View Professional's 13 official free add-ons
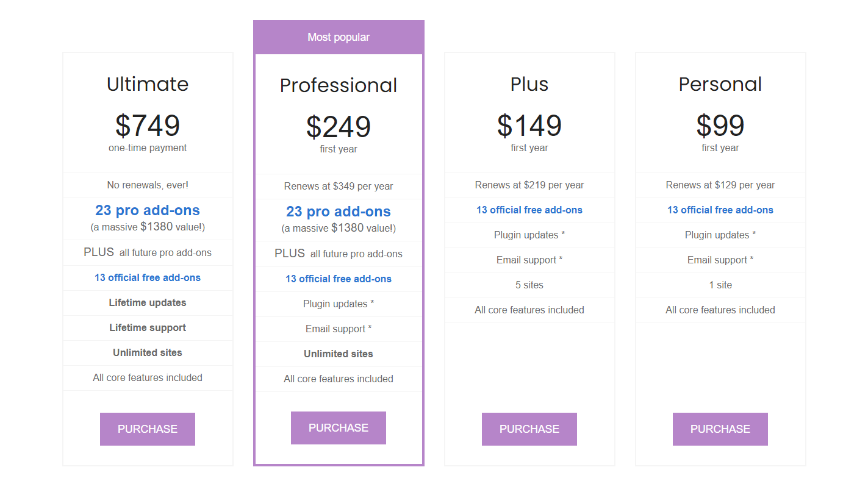The width and height of the screenshot is (868, 481). tap(339, 279)
